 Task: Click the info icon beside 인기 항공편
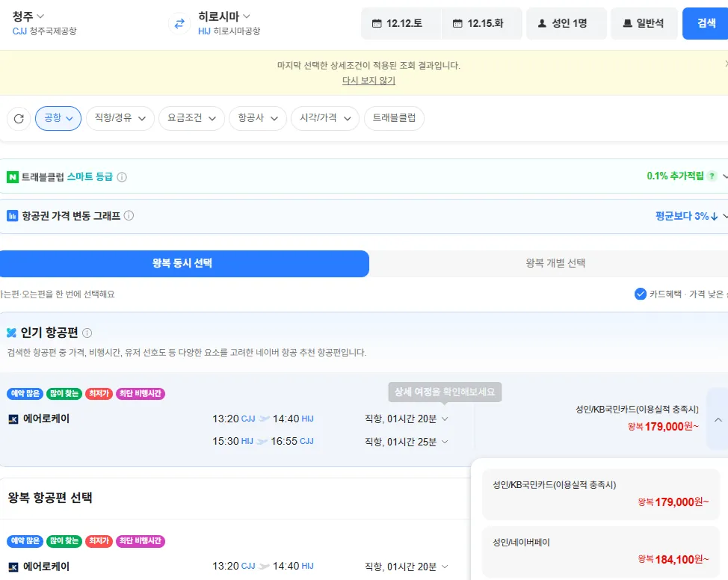tap(87, 333)
